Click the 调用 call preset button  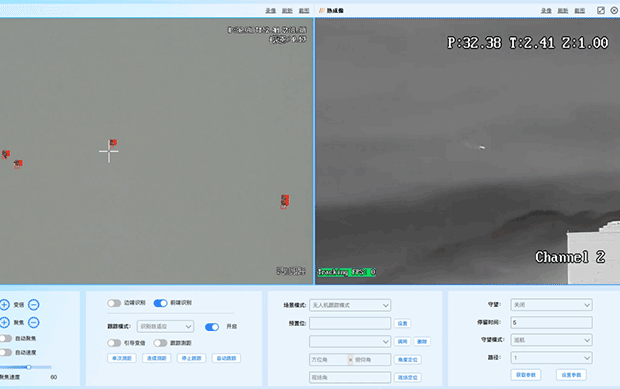tap(402, 342)
